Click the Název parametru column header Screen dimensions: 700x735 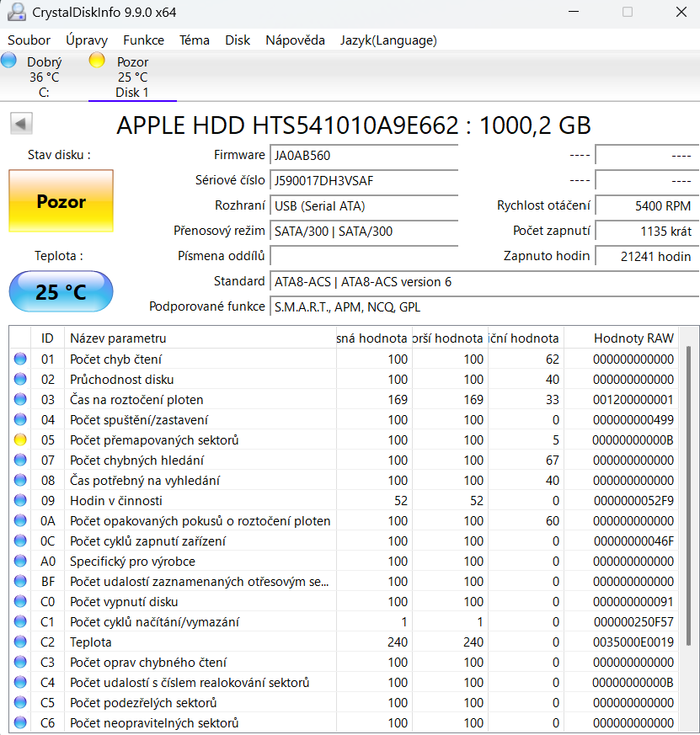(x=200, y=338)
